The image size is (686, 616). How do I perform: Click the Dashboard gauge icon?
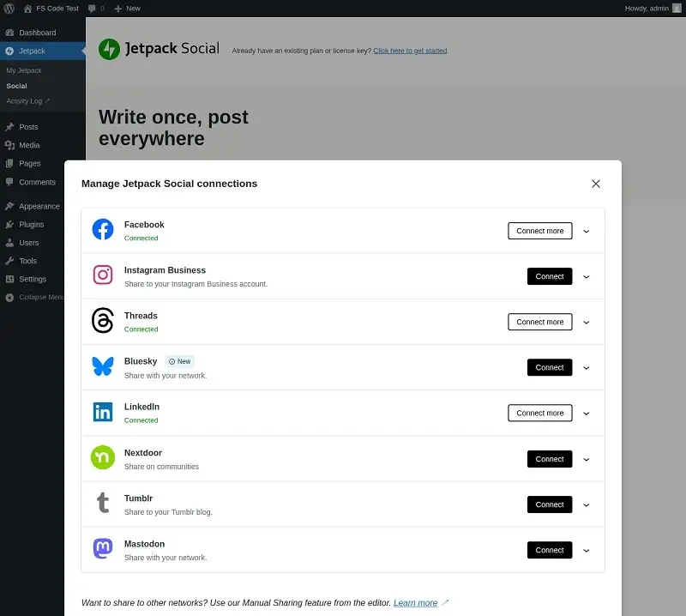coord(9,33)
